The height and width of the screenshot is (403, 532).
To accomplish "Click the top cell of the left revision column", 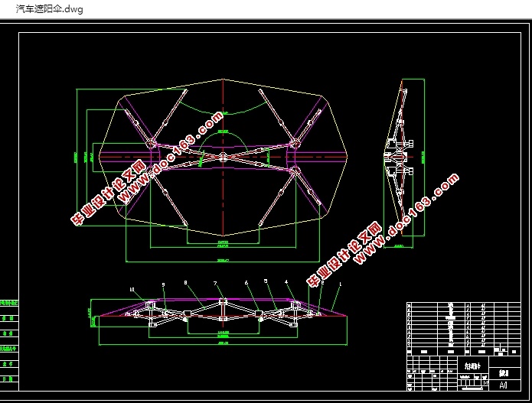I will click(9, 304).
